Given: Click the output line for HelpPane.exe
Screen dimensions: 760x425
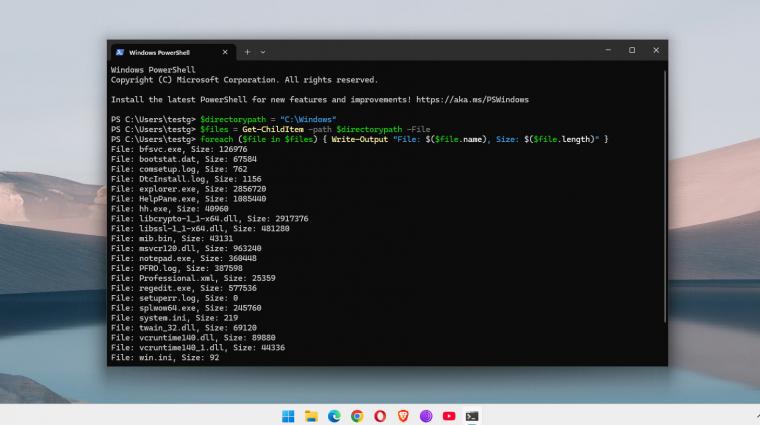Looking at the screenshot, I should (x=189, y=199).
